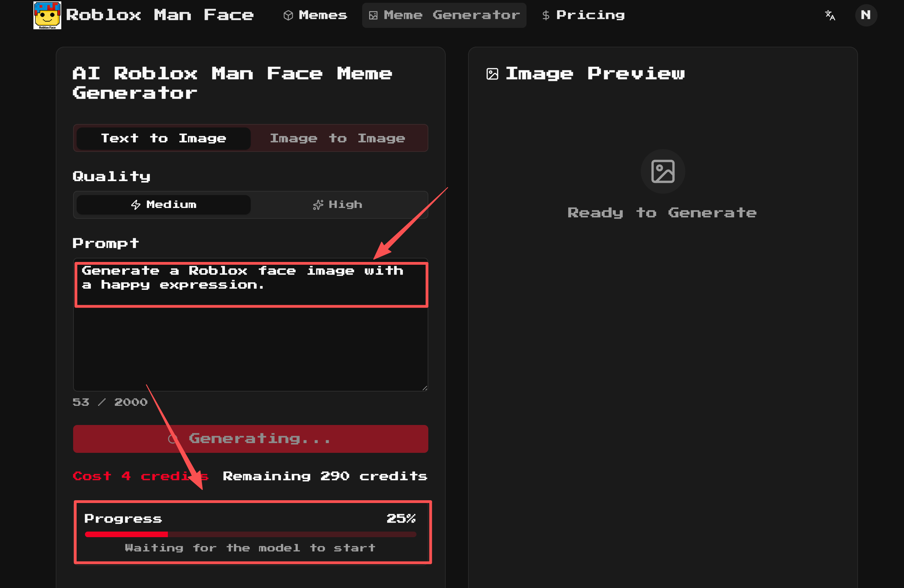Click the Remaining 290 credits text
Screen dimensions: 904x588
coord(325,476)
